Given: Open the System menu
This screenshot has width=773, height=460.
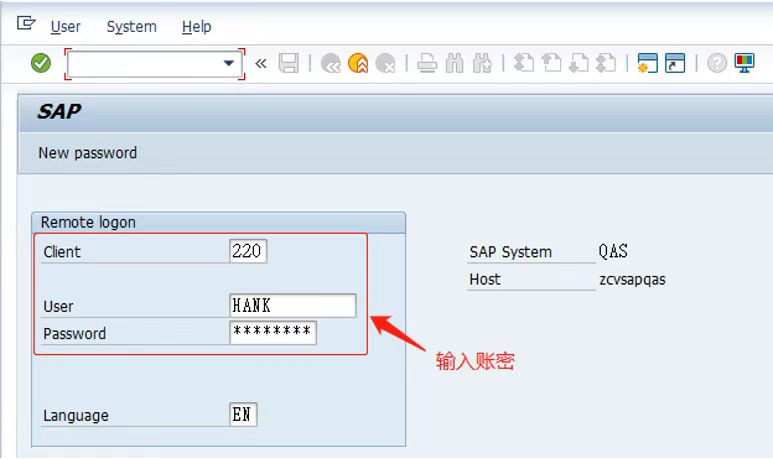Looking at the screenshot, I should (132, 27).
